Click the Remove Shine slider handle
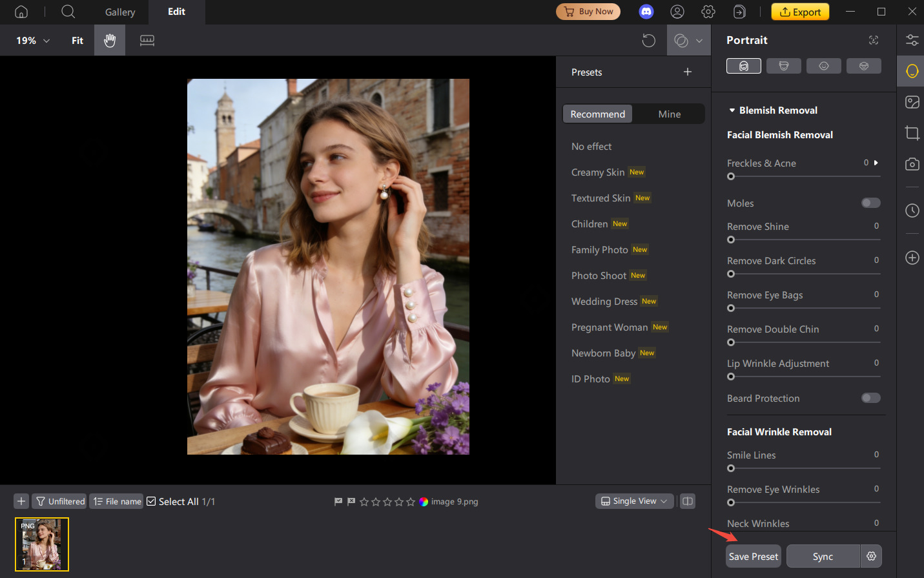Viewport: 924px width, 578px height. click(730, 240)
